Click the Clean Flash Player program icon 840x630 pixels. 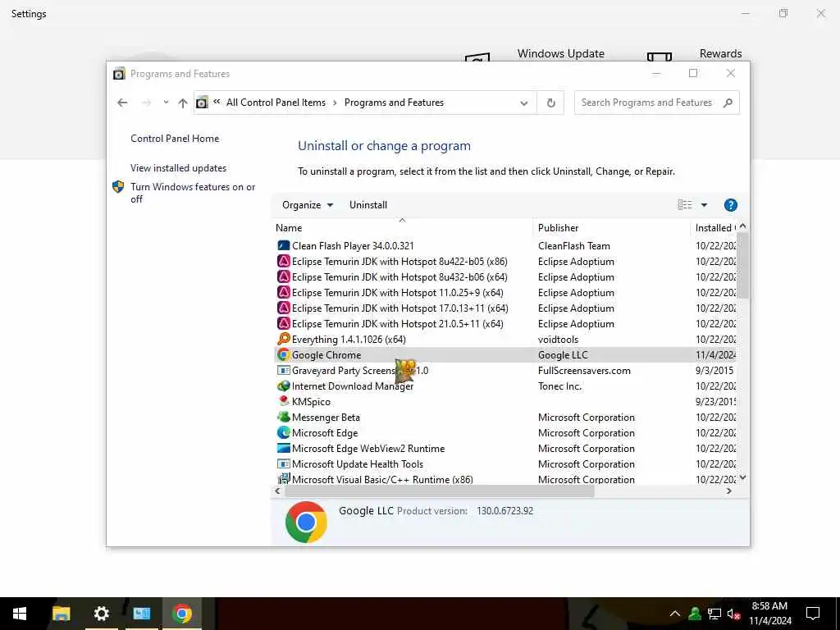pos(283,246)
